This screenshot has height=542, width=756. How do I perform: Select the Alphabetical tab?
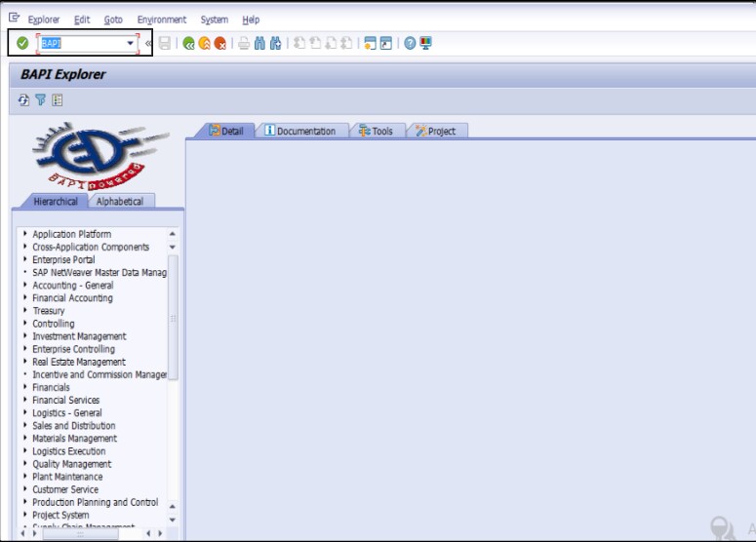(x=120, y=202)
